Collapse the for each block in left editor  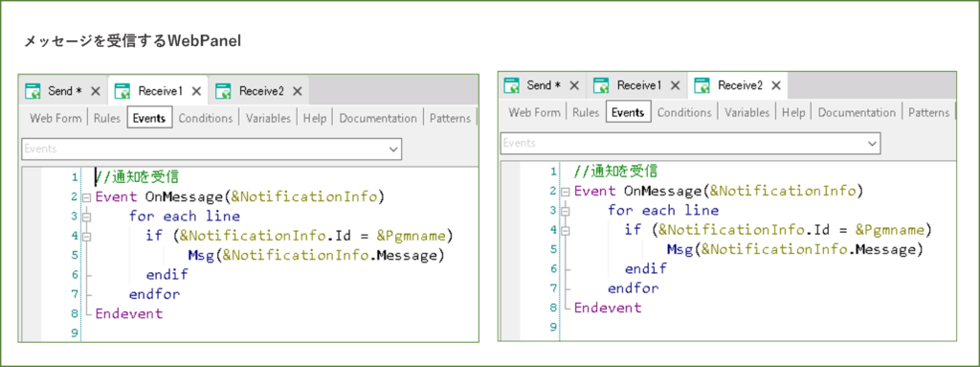click(86, 217)
